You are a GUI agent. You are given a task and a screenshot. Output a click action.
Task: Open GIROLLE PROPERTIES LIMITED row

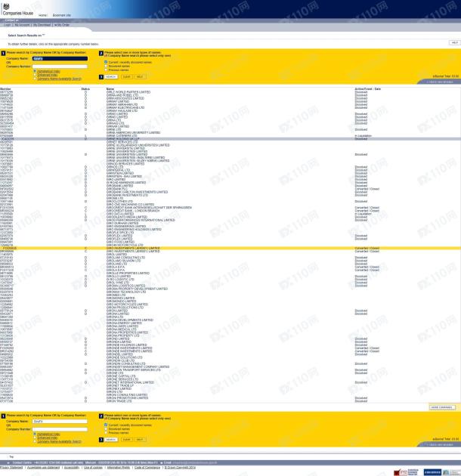[230, 274]
